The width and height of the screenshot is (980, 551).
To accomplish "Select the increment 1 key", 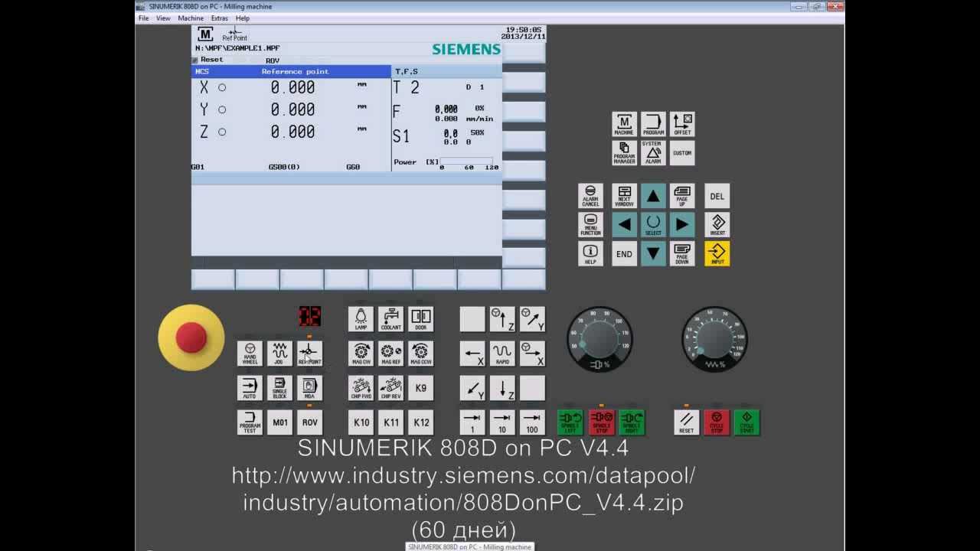I will (472, 422).
